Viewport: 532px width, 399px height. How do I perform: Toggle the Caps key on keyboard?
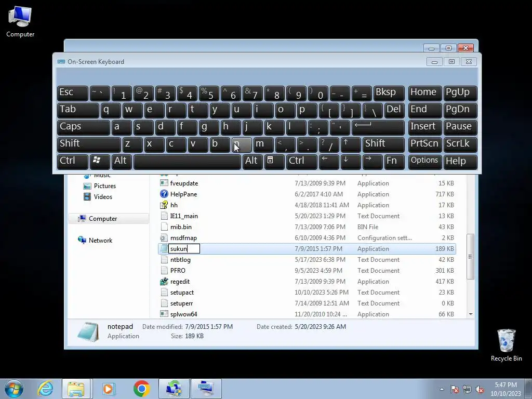pyautogui.click(x=84, y=127)
